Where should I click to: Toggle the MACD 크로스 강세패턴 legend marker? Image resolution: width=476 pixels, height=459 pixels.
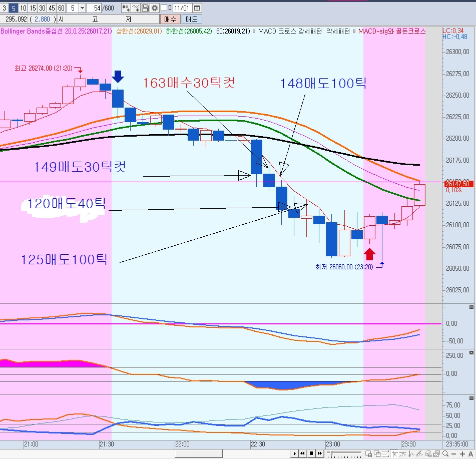click(x=254, y=31)
